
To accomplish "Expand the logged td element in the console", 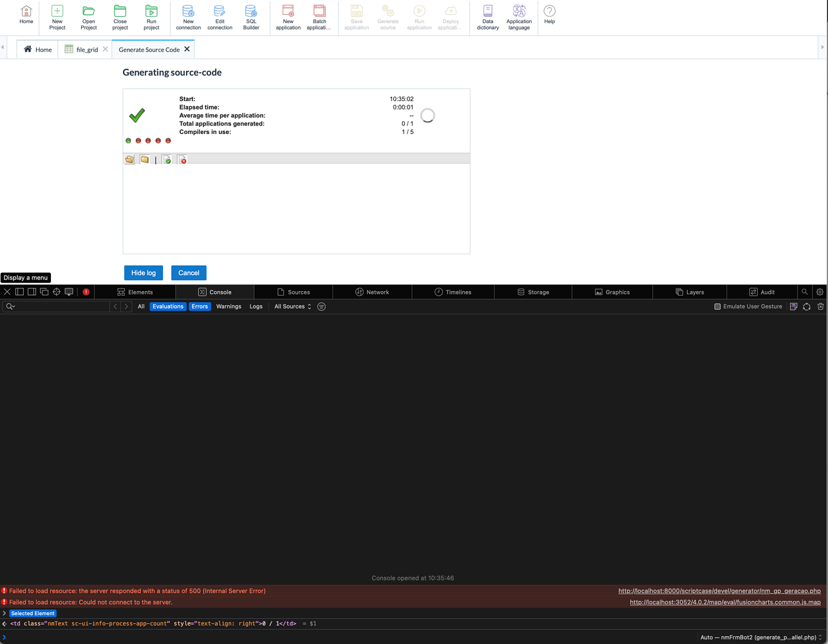I will pyautogui.click(x=4, y=623).
